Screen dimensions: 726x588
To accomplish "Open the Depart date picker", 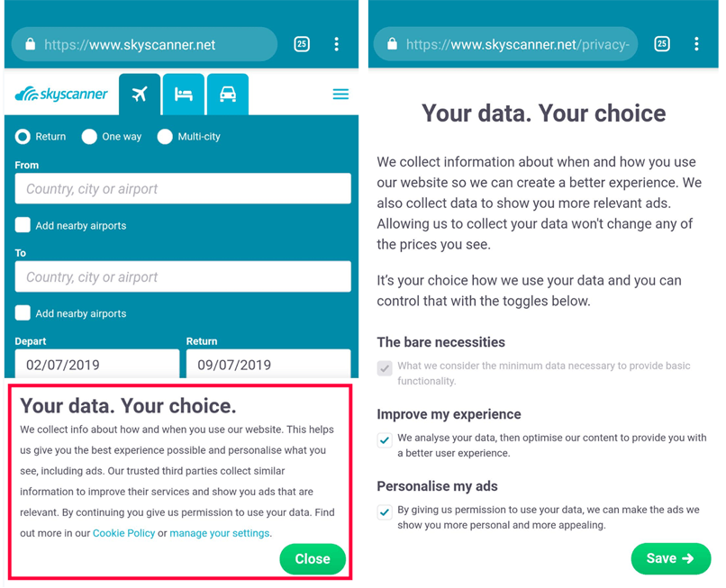I will click(x=97, y=365).
